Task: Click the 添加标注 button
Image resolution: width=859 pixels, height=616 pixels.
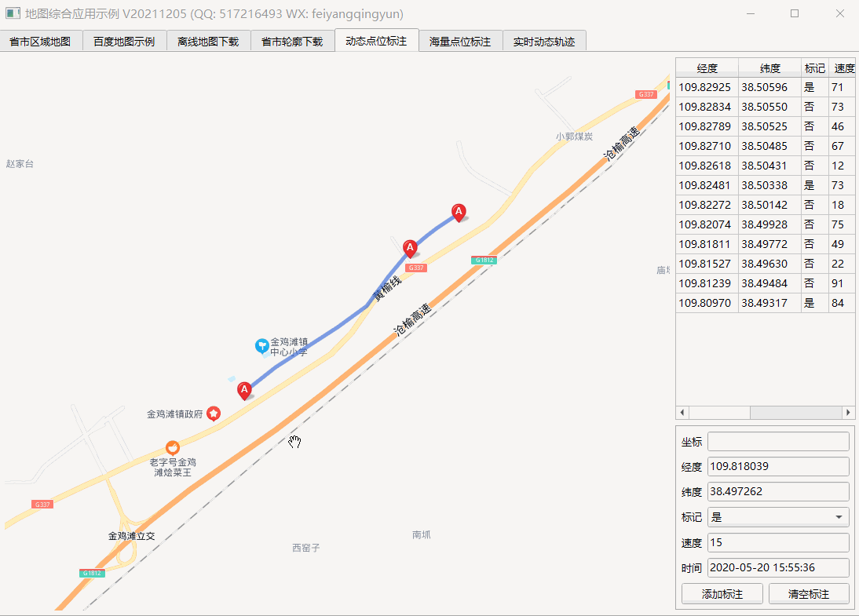Action: click(x=722, y=594)
